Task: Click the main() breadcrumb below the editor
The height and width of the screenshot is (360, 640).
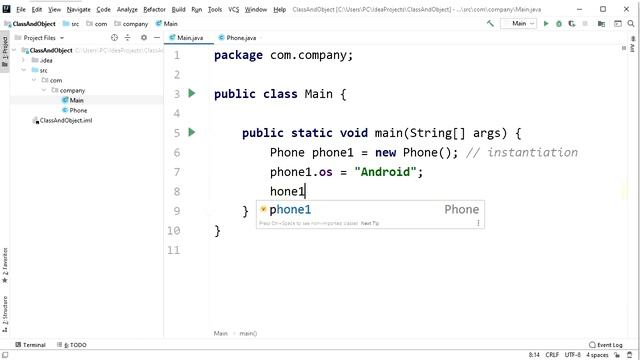Action: coord(248,333)
